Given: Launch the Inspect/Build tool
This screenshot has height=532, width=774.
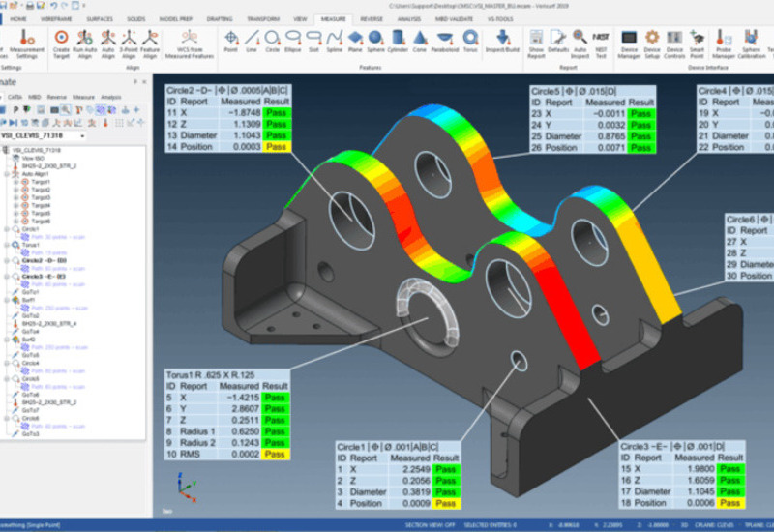Looking at the screenshot, I should tap(502, 42).
